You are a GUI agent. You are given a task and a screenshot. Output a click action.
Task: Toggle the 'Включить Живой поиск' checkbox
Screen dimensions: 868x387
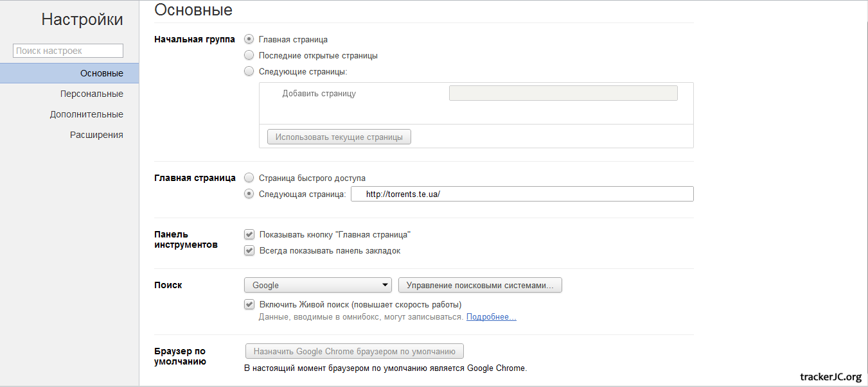click(x=249, y=304)
